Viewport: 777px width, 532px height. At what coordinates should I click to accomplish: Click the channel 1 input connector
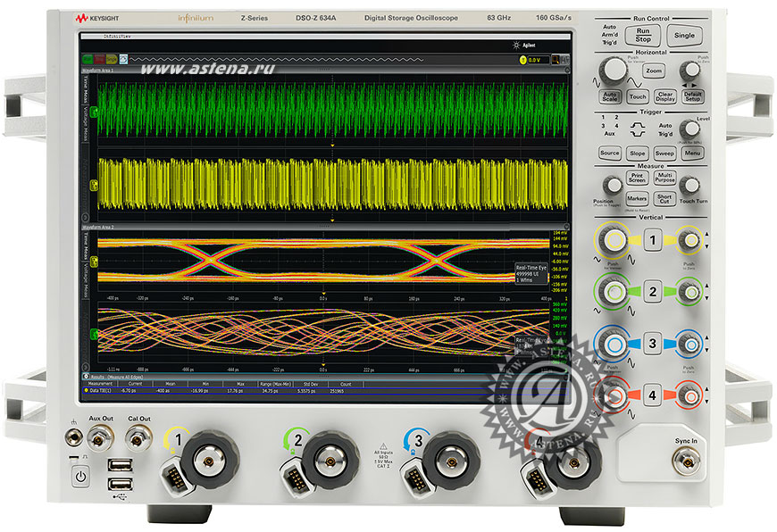(x=210, y=461)
